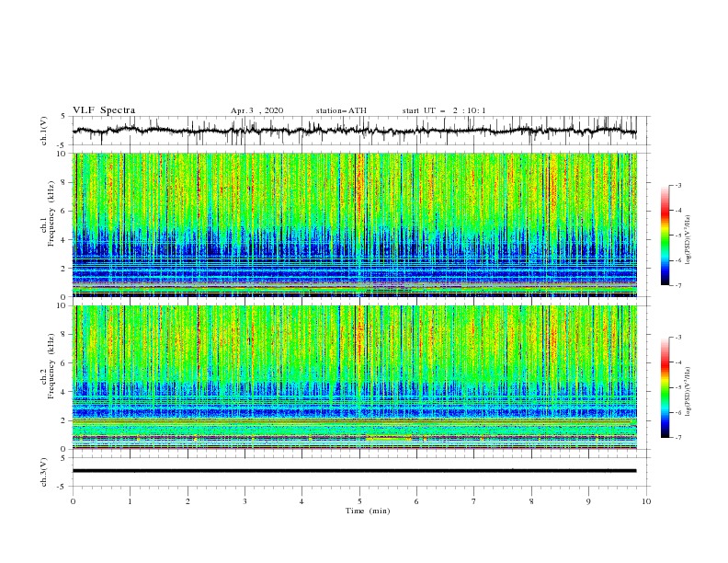
Task: Click inside the ch.2 spectrogram panel
Action: [354, 377]
